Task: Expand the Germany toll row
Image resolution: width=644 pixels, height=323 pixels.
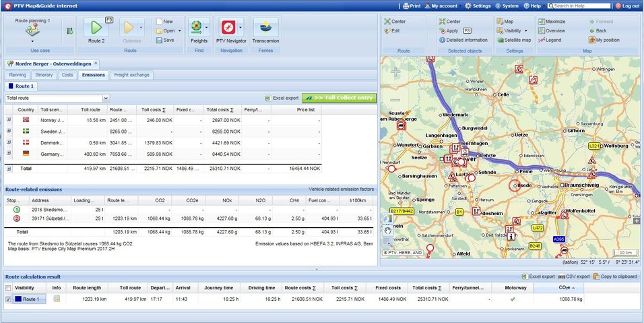Action: click(9, 153)
